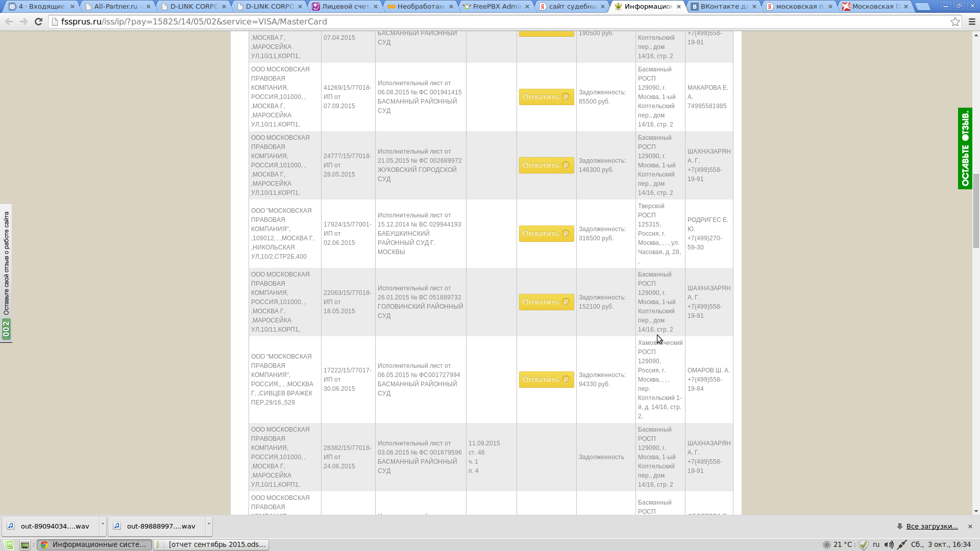Open отчет сентябрь 2015.ods taskbar window
The height and width of the screenshot is (551, 980).
pyautogui.click(x=211, y=545)
